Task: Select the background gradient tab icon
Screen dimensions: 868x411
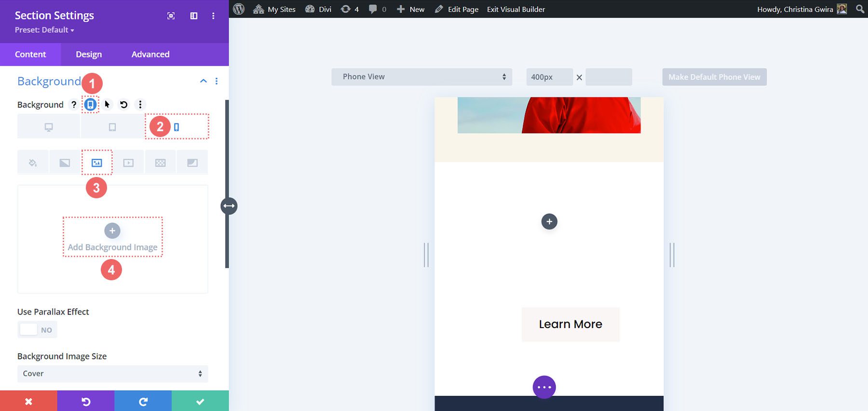Action: pos(65,163)
